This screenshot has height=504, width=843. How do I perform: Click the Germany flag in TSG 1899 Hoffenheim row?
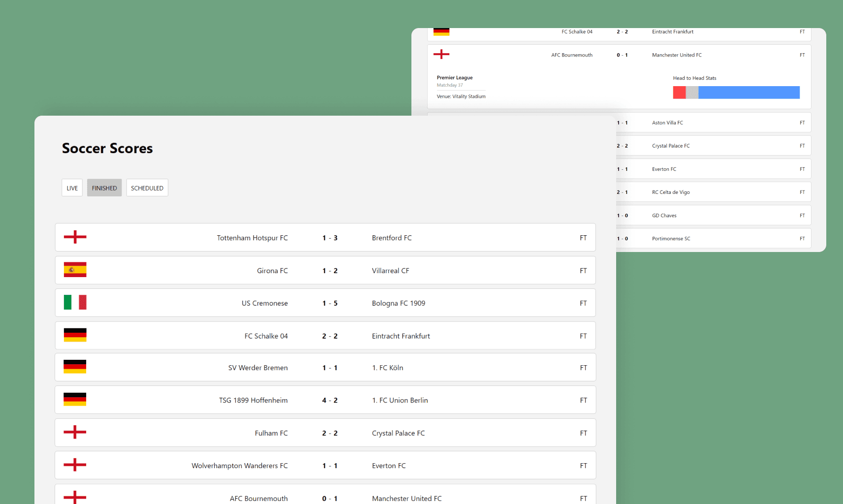75,399
